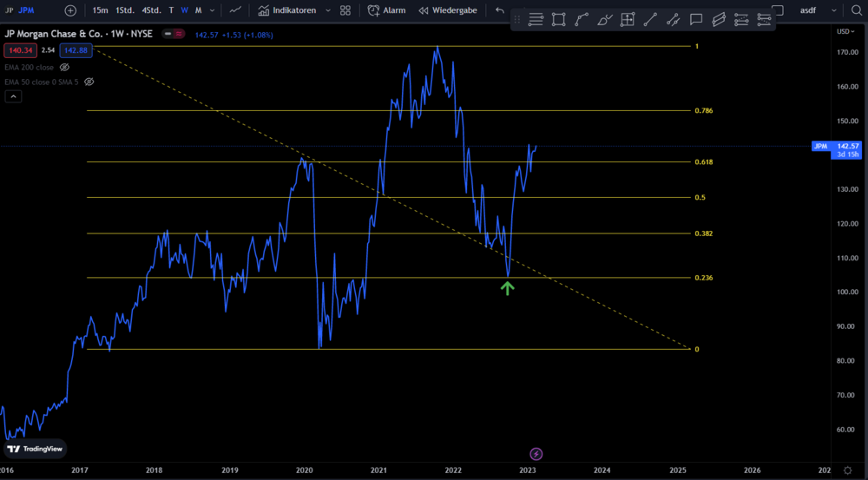The height and width of the screenshot is (480, 868).
Task: Expand the timeframe interval dropdown
Action: [212, 10]
